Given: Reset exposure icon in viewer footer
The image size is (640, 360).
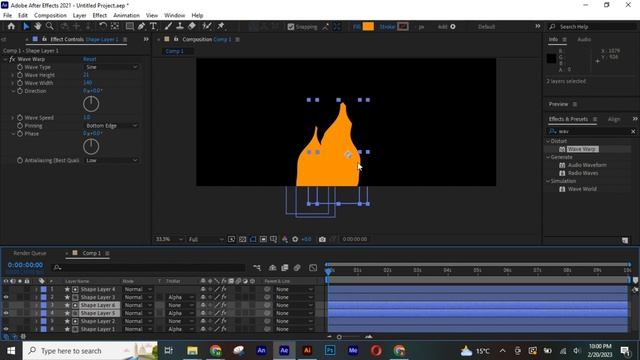Looking at the screenshot, I should tap(295, 239).
